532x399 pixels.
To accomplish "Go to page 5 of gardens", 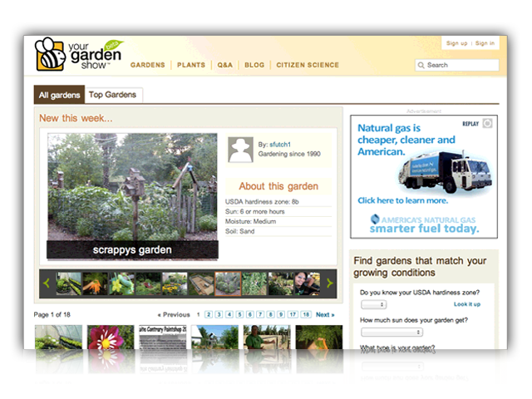I will 239,314.
